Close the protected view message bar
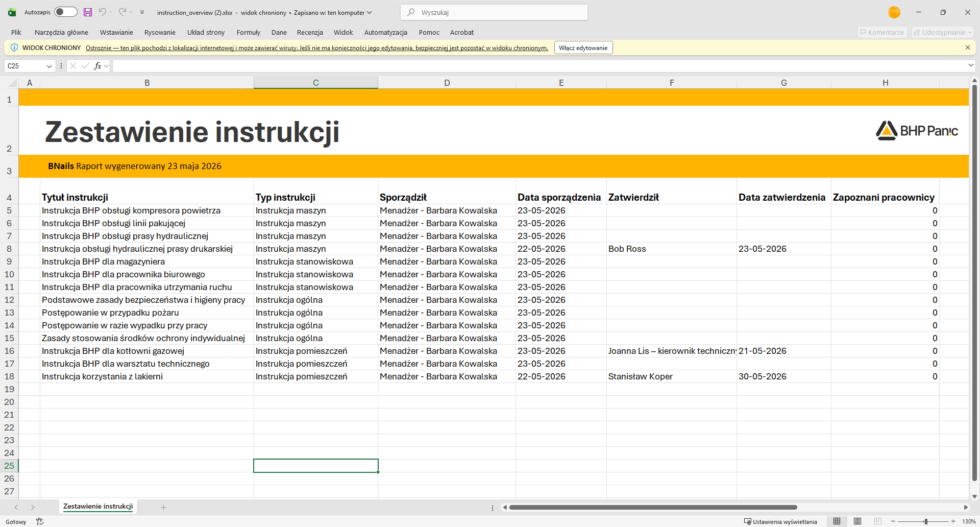 click(x=967, y=47)
